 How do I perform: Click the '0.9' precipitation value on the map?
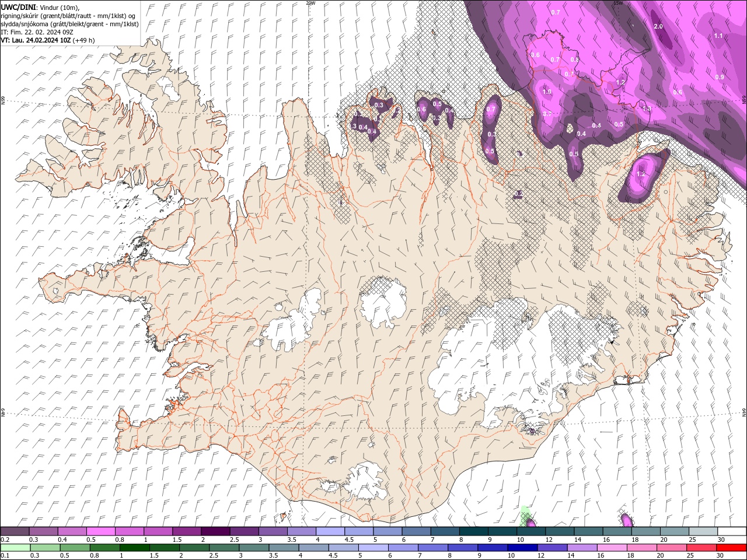720,77
